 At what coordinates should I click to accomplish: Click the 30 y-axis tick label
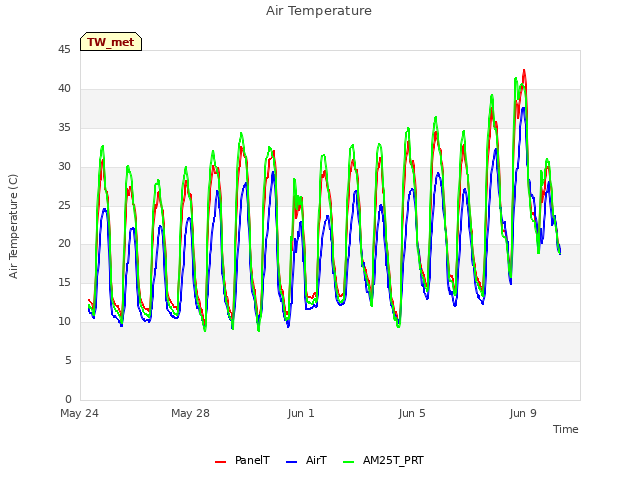[x=64, y=167]
